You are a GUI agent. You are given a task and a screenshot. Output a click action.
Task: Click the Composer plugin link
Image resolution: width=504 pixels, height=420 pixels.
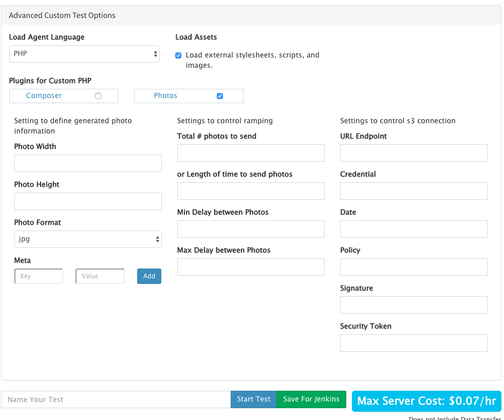44,96
